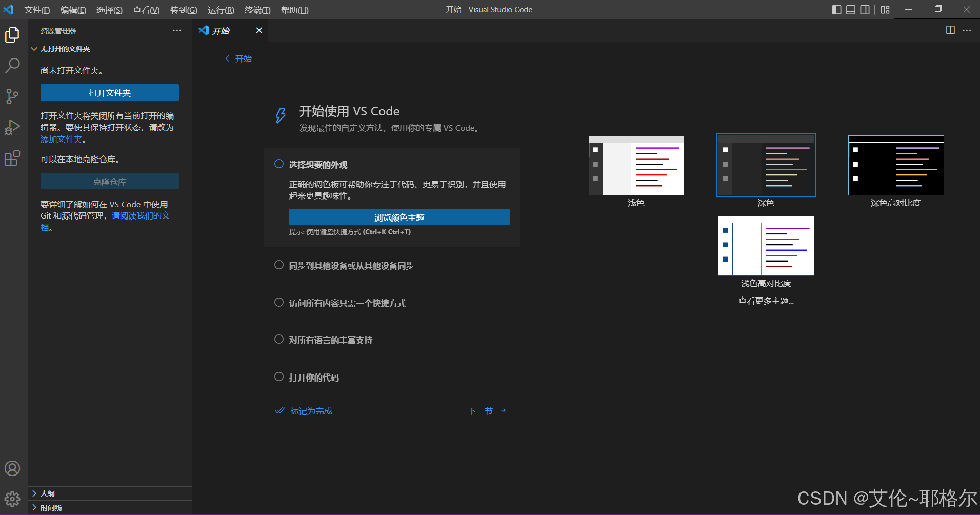Open the 编辑(E) menu
The height and width of the screenshot is (515, 980).
(x=73, y=10)
